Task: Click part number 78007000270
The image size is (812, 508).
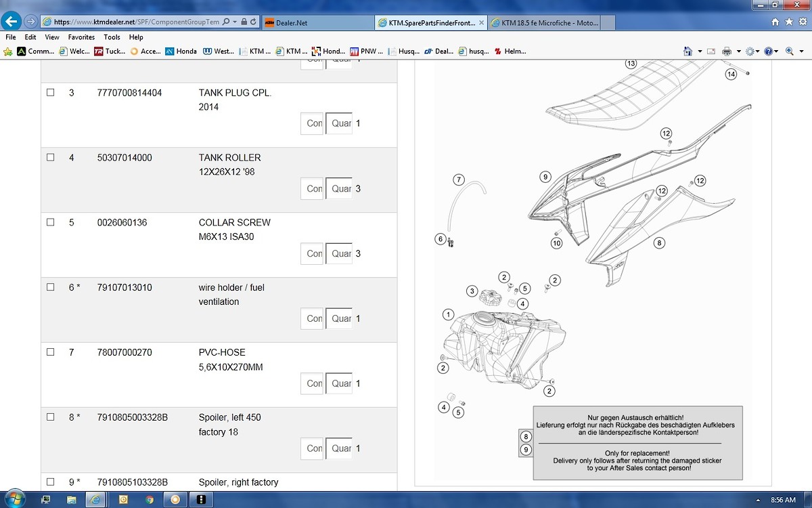Action: pyautogui.click(x=125, y=353)
